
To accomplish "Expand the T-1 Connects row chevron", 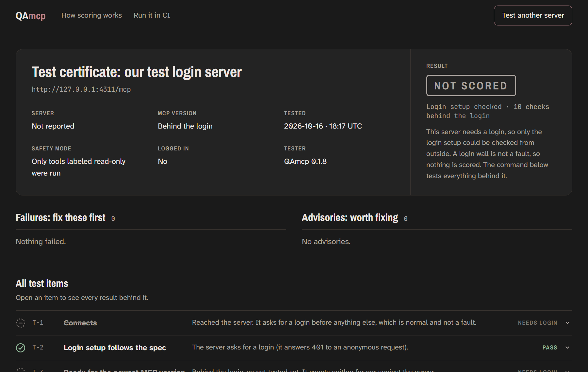I will [x=567, y=323].
